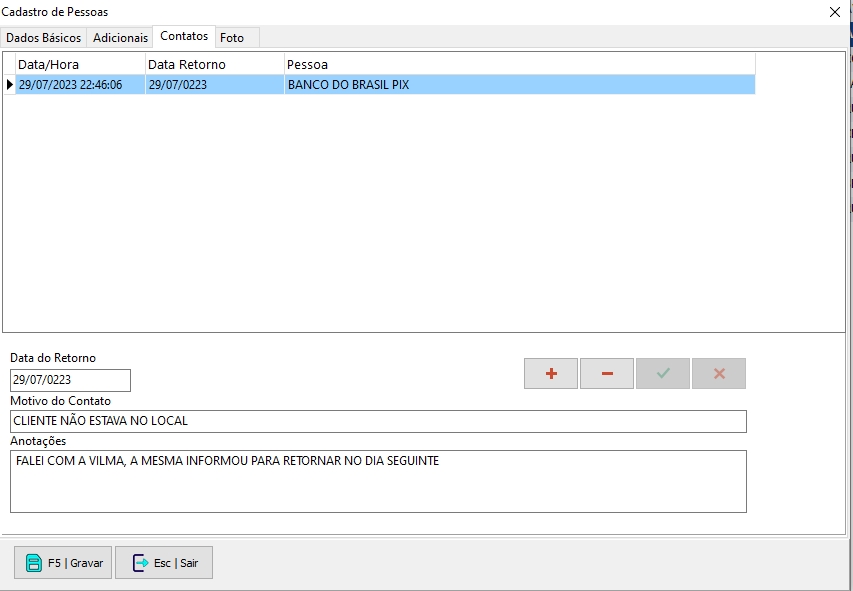Click the exit arrow icon on Sair
The image size is (853, 591).
pyautogui.click(x=140, y=563)
